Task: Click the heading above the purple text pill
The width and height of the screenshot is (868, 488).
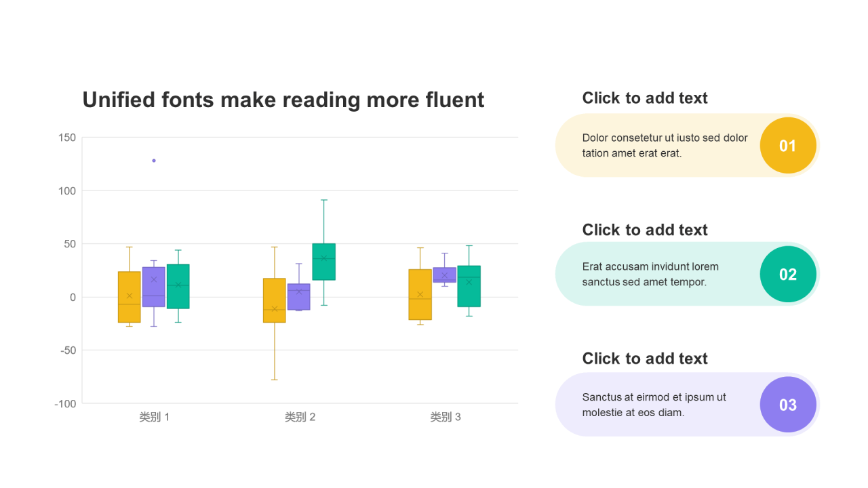Action: pos(645,359)
